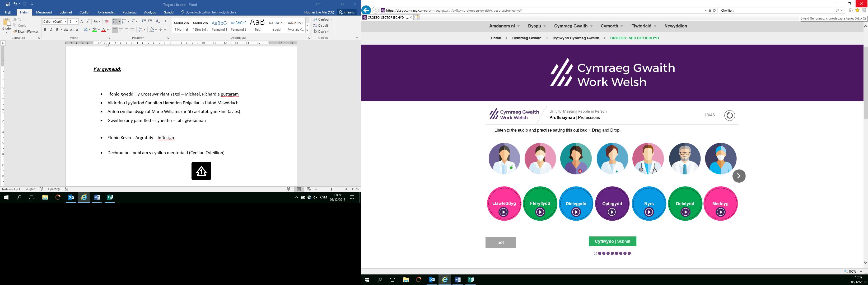The height and width of the screenshot is (285, 868).
Task: Expand the Dysgu website menu
Action: coord(537,26)
